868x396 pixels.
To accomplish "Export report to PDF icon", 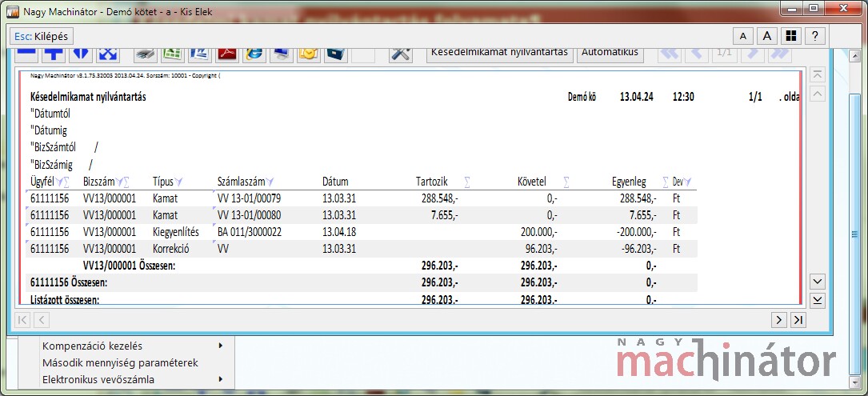I will (x=227, y=54).
